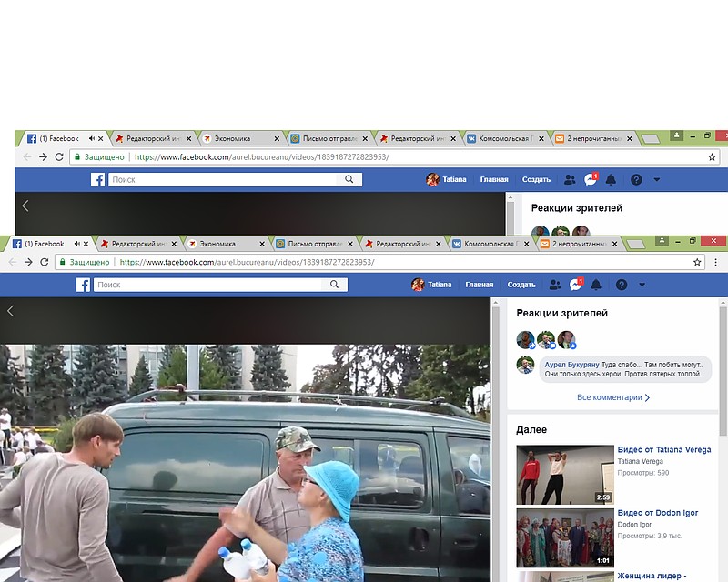Click the help question mark in the back window
Viewport: 728px width, 582px height.
[x=636, y=180]
